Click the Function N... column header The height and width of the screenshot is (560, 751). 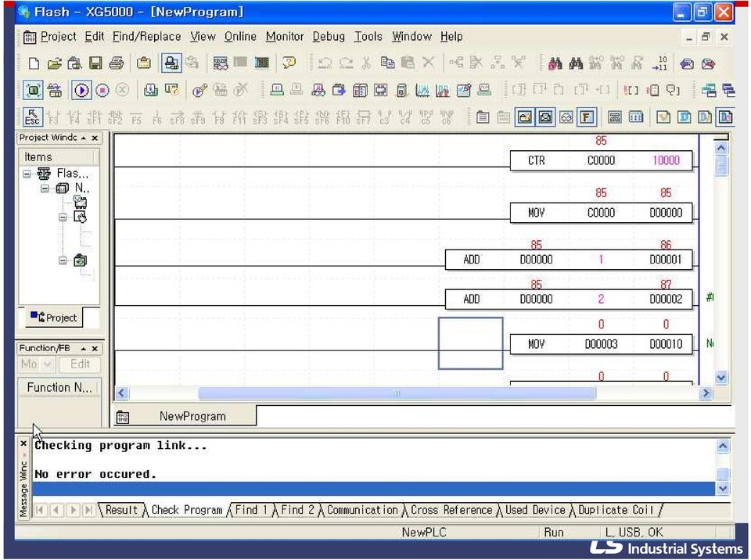point(59,388)
